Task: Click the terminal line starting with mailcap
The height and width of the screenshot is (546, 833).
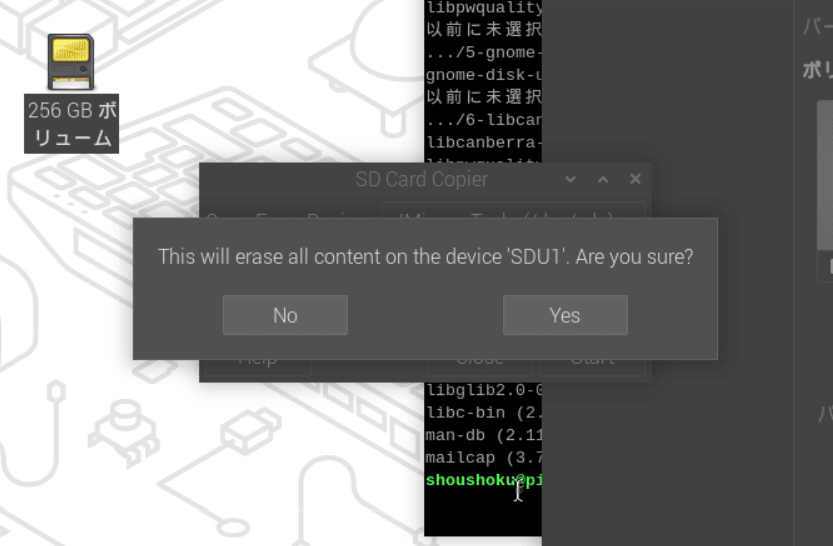Action: (483, 457)
